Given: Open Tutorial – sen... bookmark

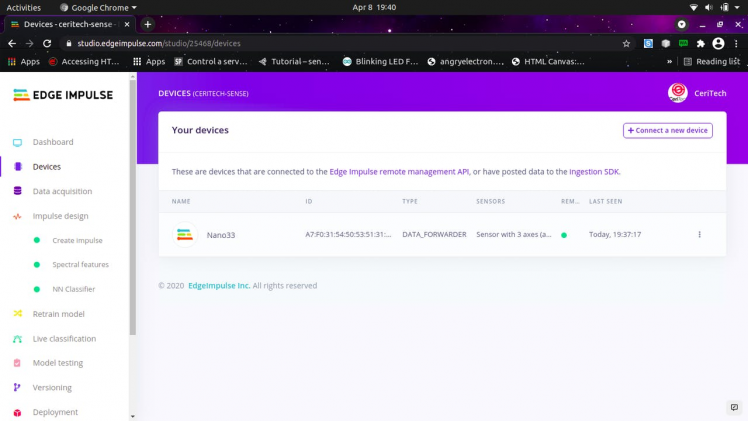Looking at the screenshot, I should pos(294,62).
